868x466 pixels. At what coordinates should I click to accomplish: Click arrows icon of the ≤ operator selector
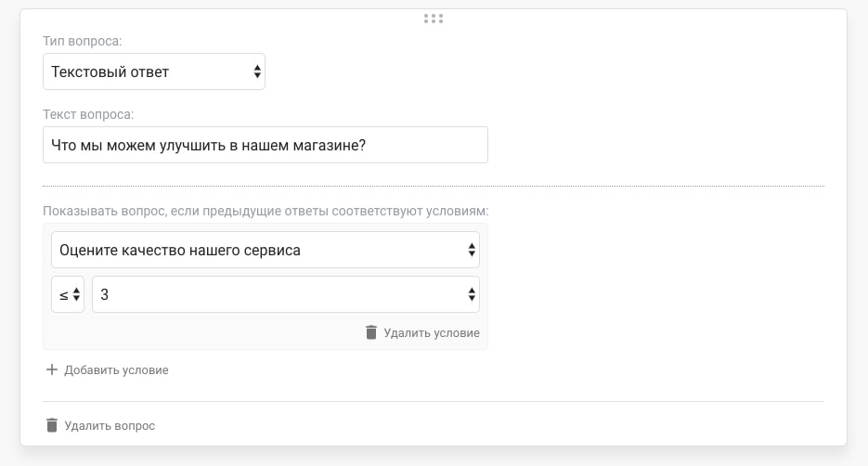point(77,295)
